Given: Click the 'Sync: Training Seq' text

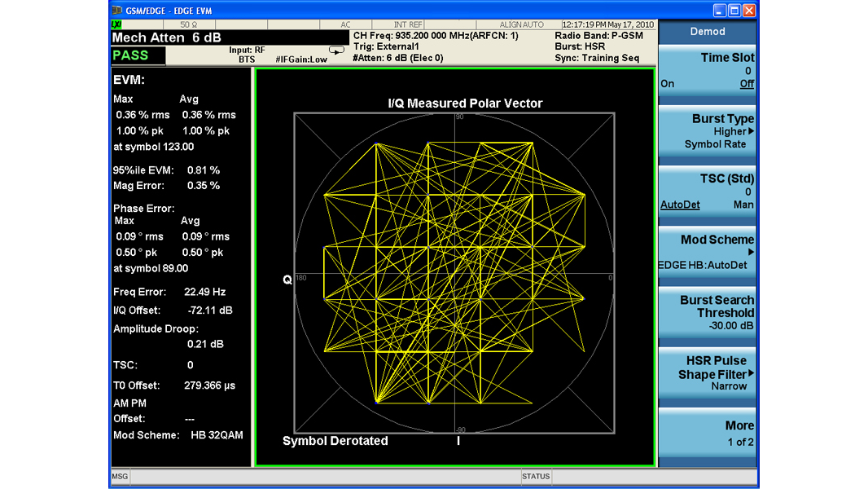Looking at the screenshot, I should (x=597, y=58).
